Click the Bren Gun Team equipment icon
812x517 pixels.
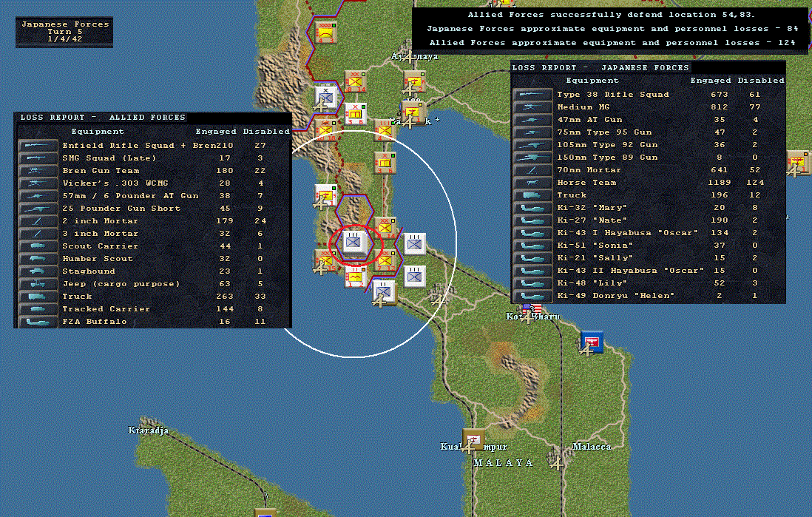38,170
